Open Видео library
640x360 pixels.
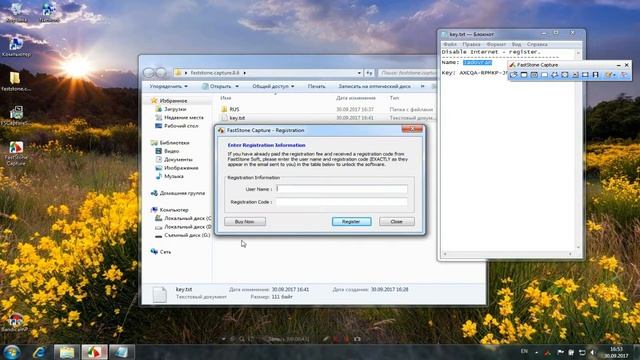tap(171, 151)
